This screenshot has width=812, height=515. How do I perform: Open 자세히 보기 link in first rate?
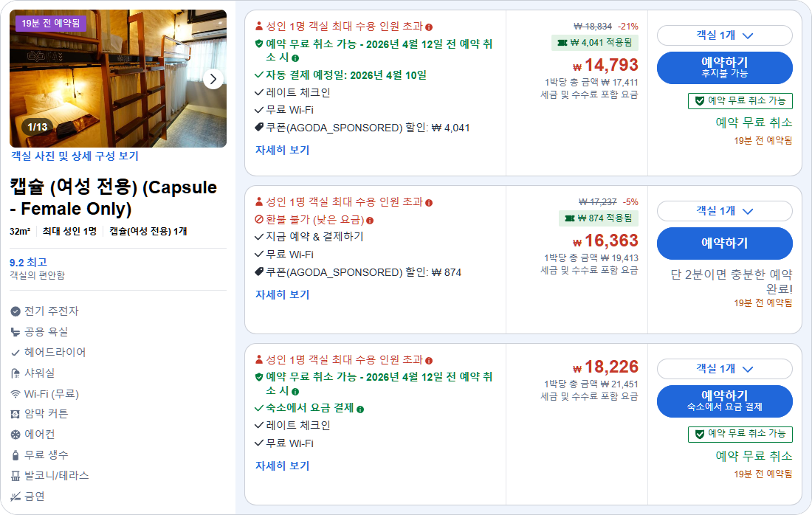tap(282, 150)
